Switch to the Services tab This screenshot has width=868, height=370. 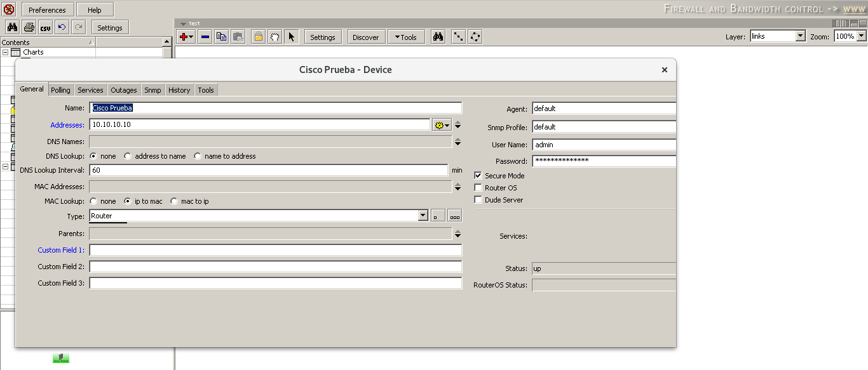click(90, 90)
